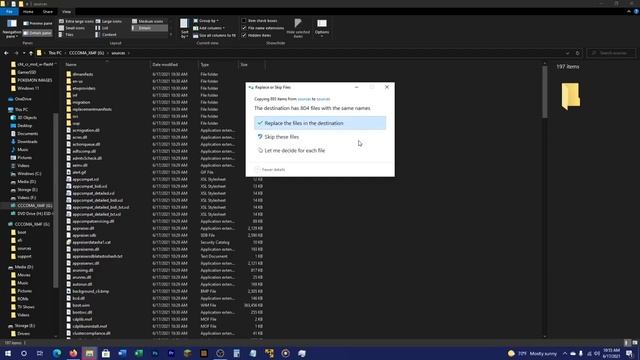Open the support folder in sidebar
The width and height of the screenshot is (640, 360).
coord(24,256)
